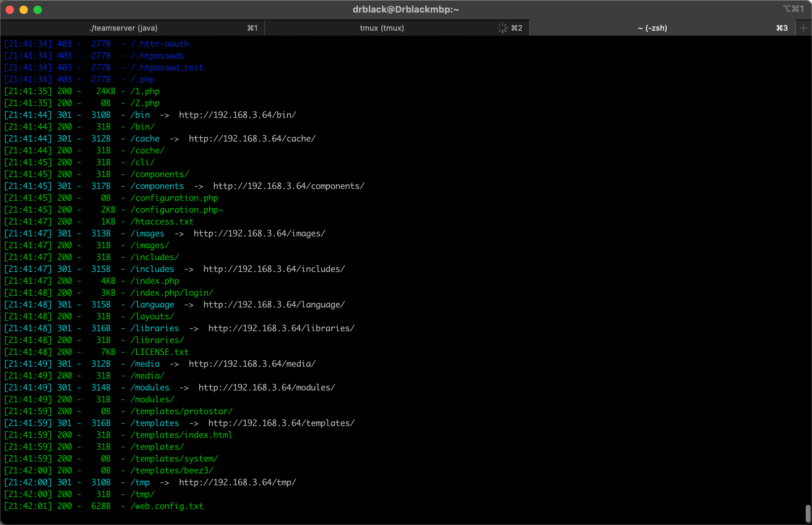This screenshot has width=812, height=525.
Task: Click the /media/ 200 result path
Action: [x=147, y=376]
